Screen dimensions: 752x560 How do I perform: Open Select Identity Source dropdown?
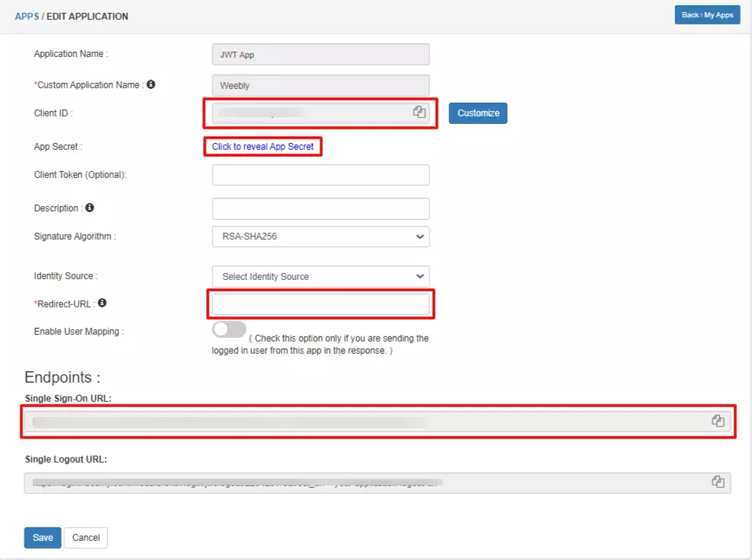click(x=320, y=276)
